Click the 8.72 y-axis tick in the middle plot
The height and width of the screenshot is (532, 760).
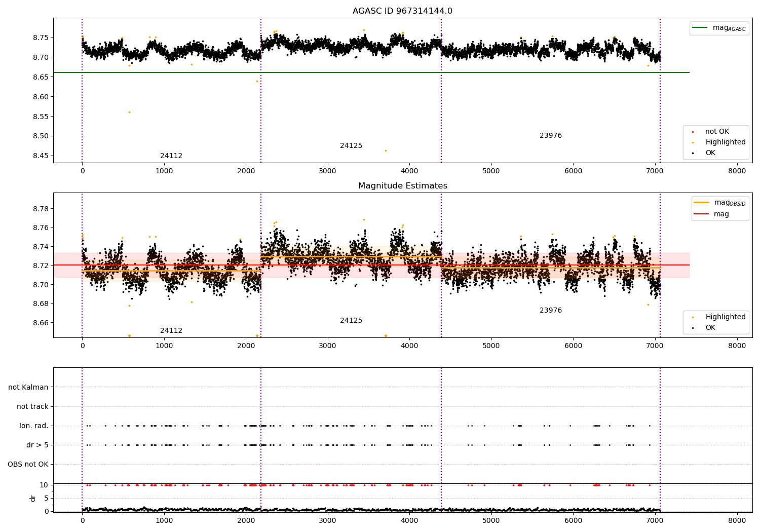point(41,266)
